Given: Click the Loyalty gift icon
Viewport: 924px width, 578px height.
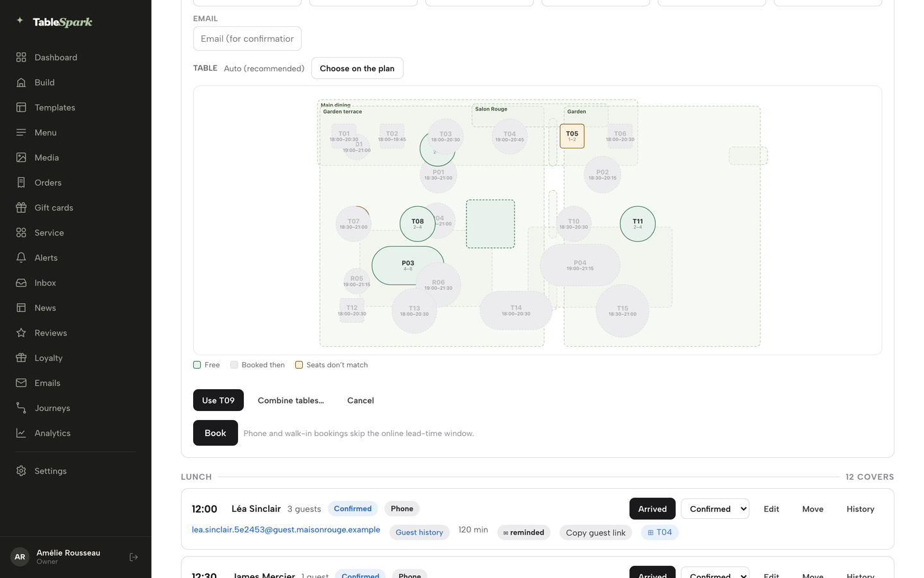Looking at the screenshot, I should coord(21,358).
